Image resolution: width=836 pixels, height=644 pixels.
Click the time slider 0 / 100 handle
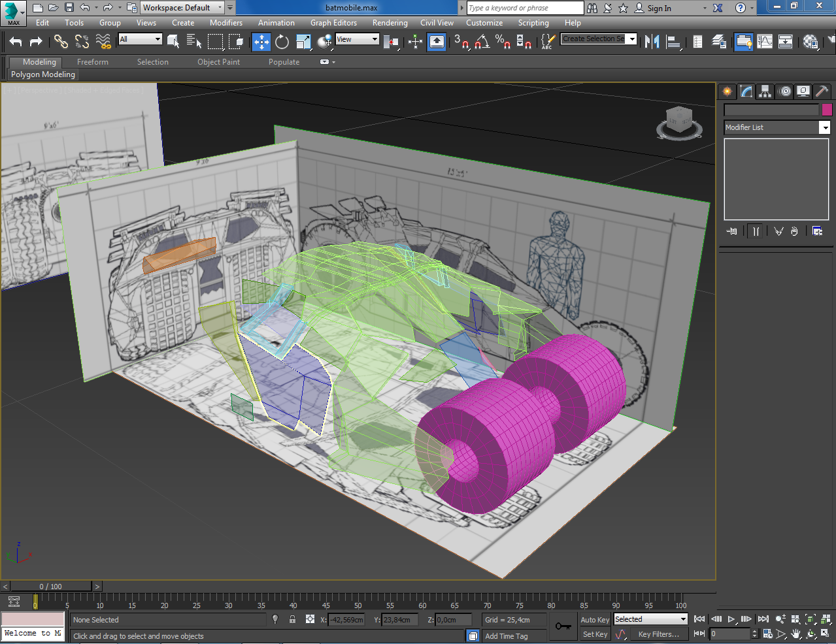click(x=51, y=587)
